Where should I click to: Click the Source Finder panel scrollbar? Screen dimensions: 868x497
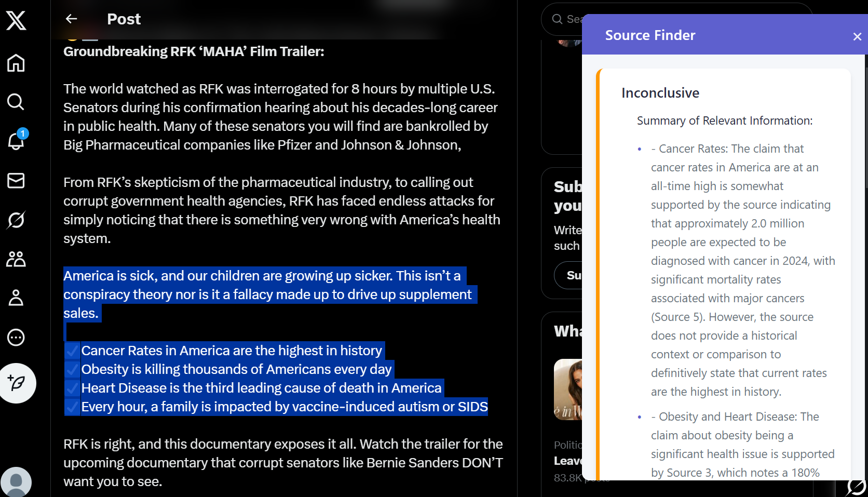pyautogui.click(x=866, y=128)
